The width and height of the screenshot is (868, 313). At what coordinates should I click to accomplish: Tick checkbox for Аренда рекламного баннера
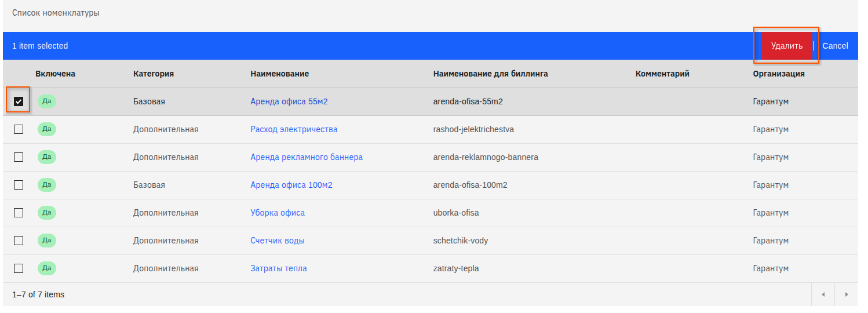click(x=19, y=157)
